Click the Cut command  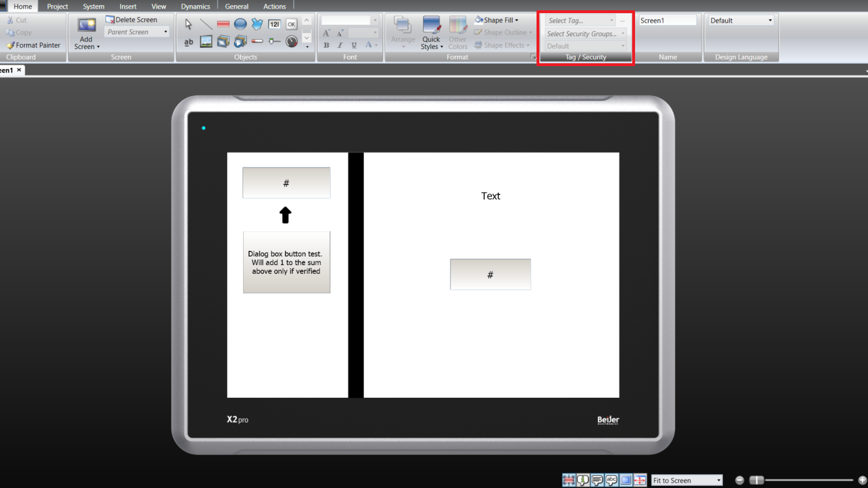tap(17, 20)
